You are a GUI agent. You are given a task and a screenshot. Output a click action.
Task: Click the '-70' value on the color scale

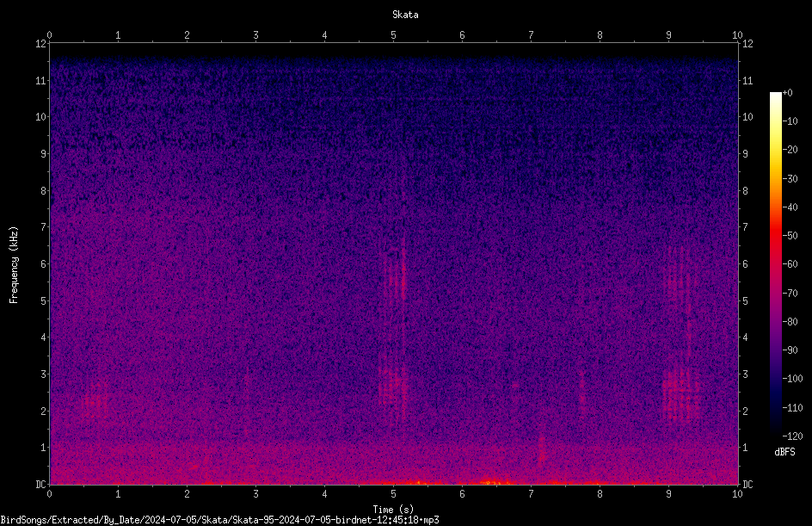[790, 294]
